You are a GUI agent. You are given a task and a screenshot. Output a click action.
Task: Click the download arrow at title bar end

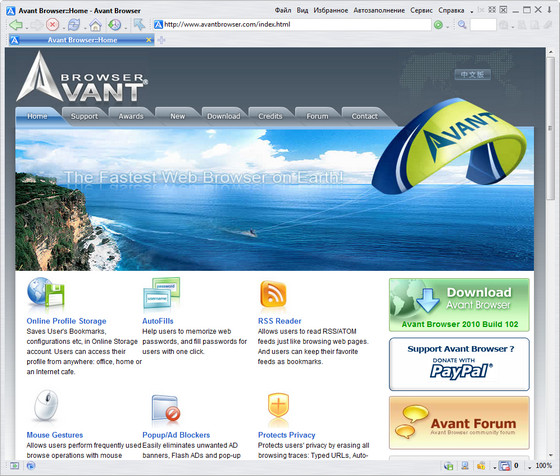point(549,10)
